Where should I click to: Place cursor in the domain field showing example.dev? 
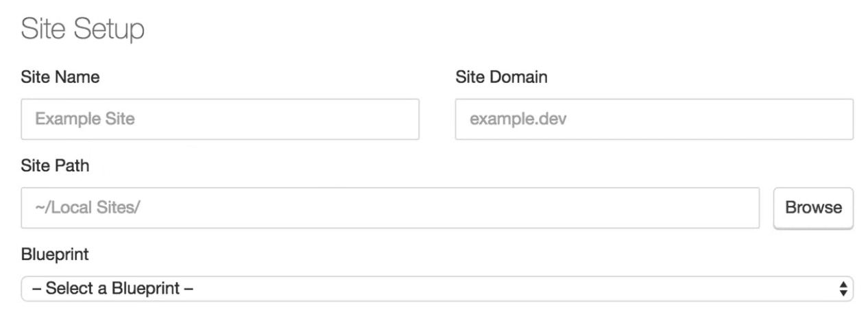pyautogui.click(x=654, y=119)
